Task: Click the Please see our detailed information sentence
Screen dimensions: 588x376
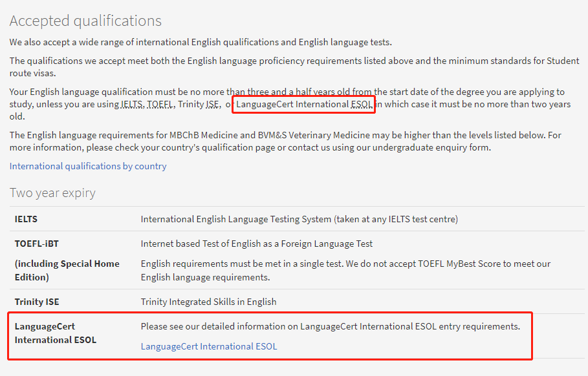Action: pos(331,326)
